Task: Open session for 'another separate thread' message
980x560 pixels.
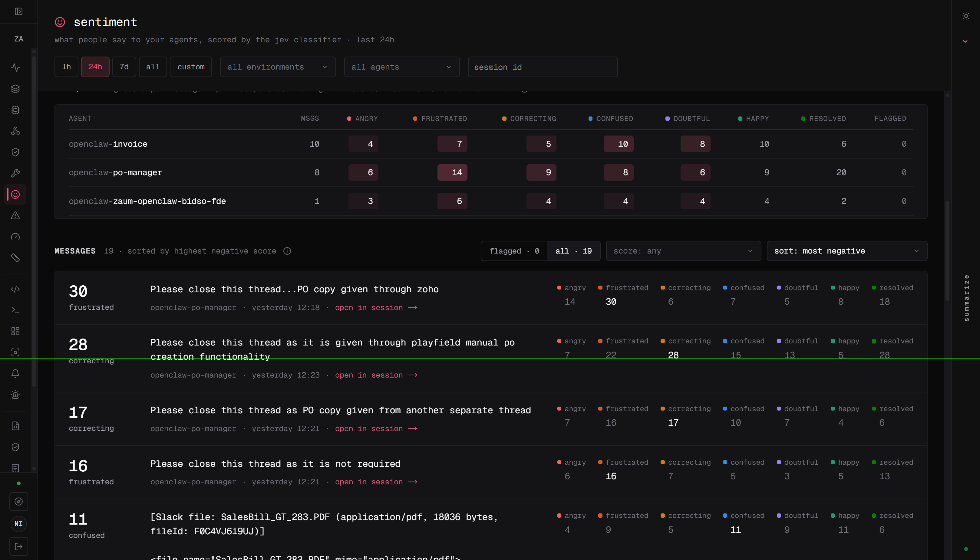Action: coord(376,428)
